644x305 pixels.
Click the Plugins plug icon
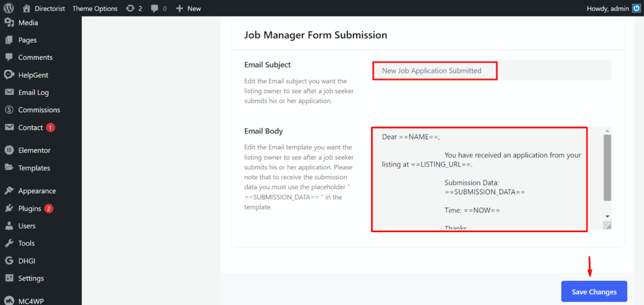click(x=9, y=208)
